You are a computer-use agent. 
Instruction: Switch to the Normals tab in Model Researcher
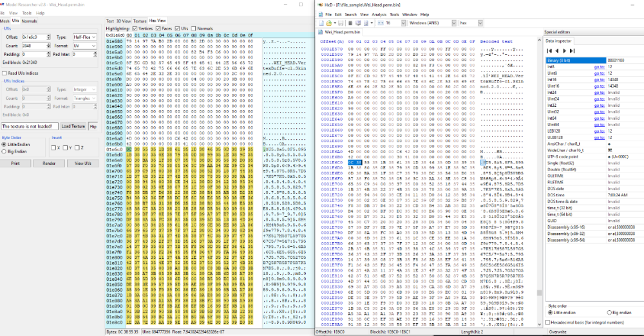pyautogui.click(x=29, y=21)
